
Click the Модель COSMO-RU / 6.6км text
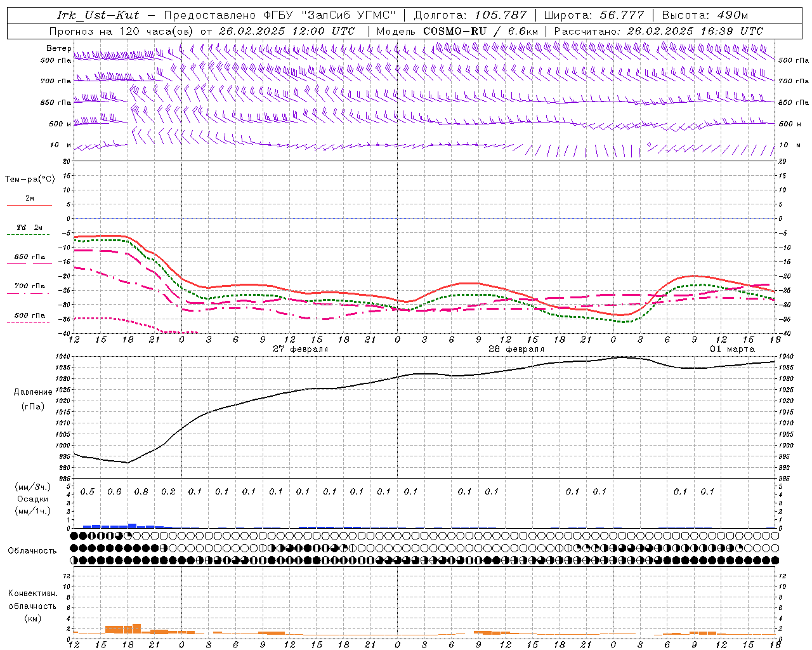(x=457, y=31)
